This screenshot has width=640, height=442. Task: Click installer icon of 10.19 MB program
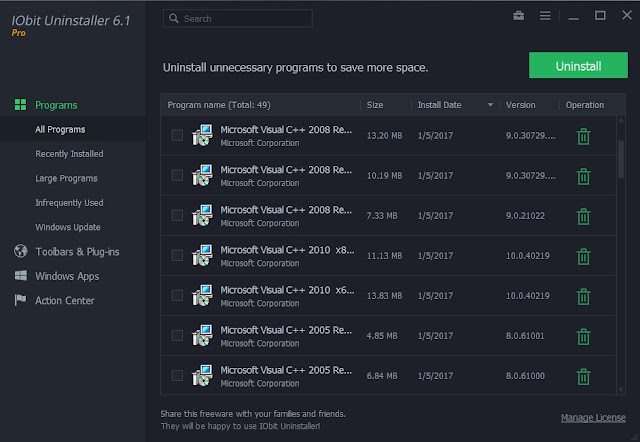coord(202,175)
